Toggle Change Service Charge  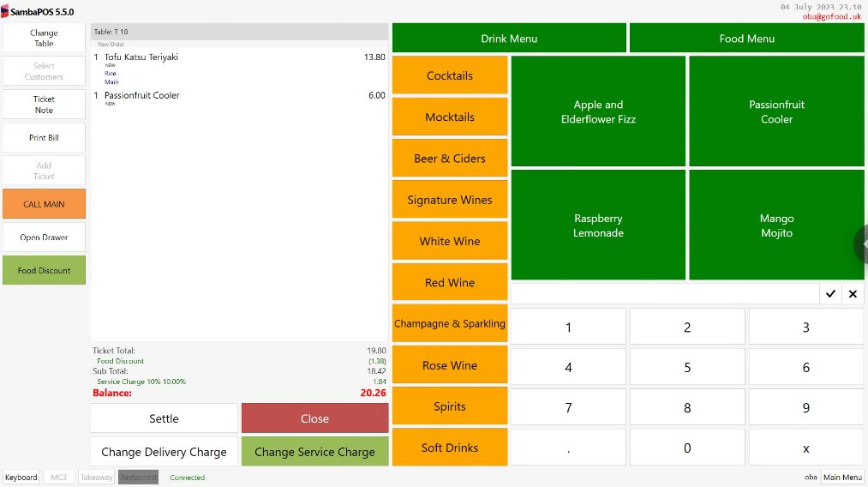coord(314,452)
